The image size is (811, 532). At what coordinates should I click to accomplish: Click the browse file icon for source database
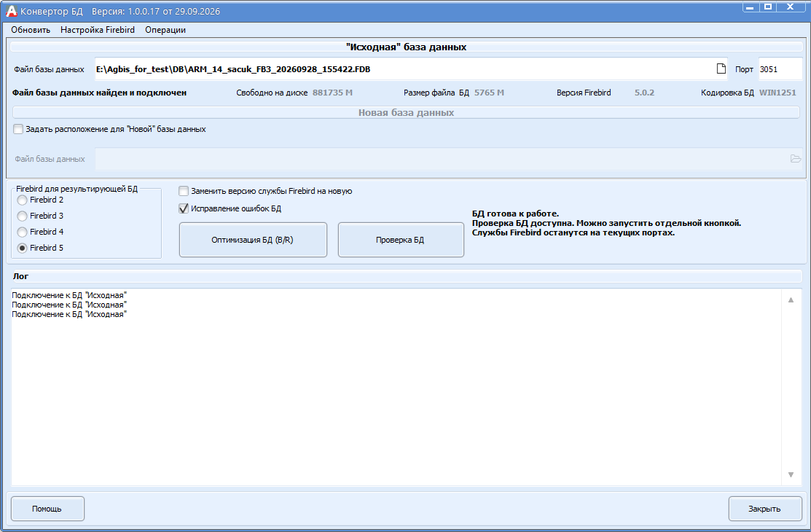pyautogui.click(x=721, y=69)
